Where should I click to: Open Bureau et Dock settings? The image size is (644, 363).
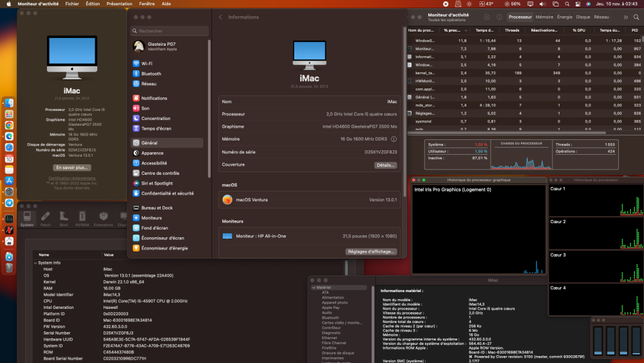click(x=168, y=208)
